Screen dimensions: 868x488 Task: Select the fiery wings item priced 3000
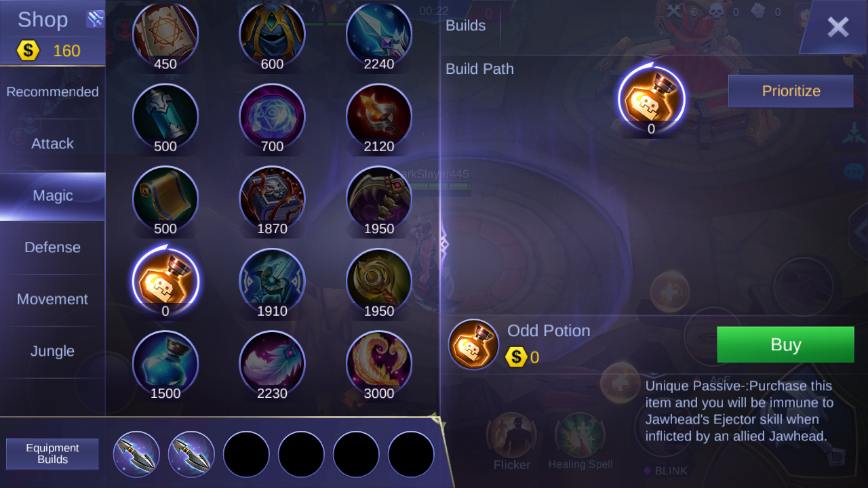379,364
